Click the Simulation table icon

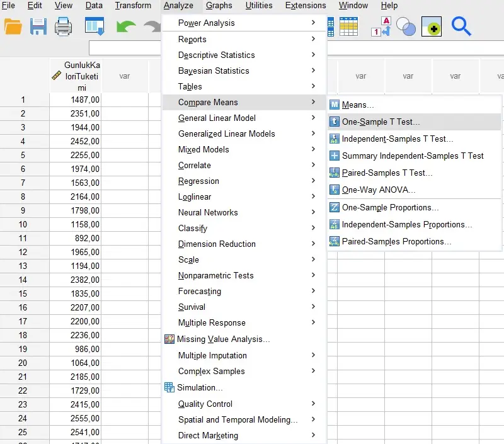pyautogui.click(x=169, y=387)
